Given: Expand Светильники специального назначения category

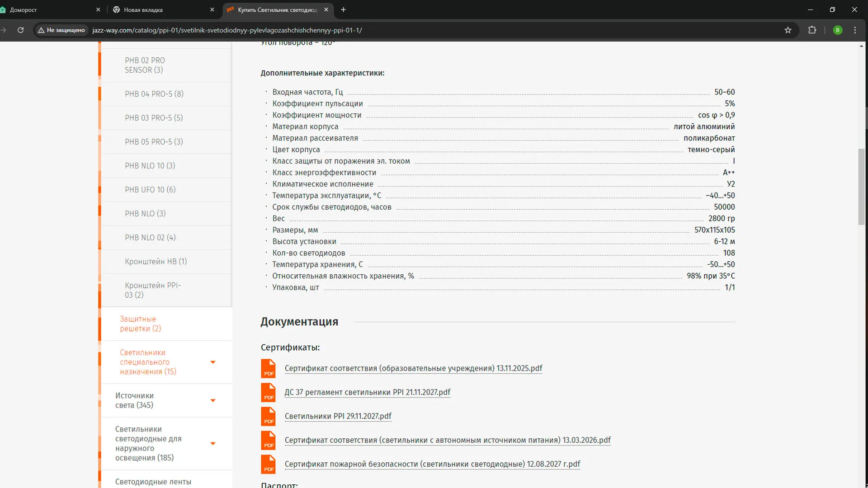Looking at the screenshot, I should (x=213, y=362).
